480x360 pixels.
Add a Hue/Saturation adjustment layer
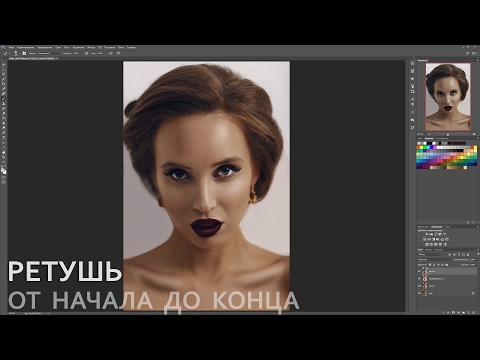click(x=424, y=239)
